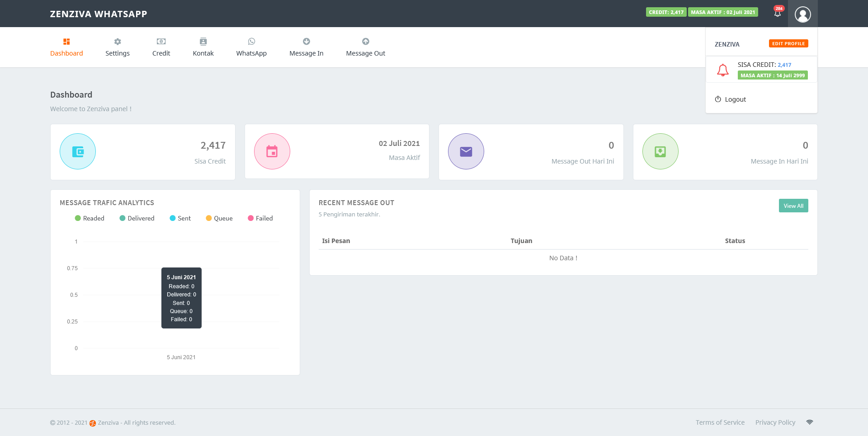The height and width of the screenshot is (436, 868).
Task: Click the Dashboard grid icon
Action: (66, 42)
